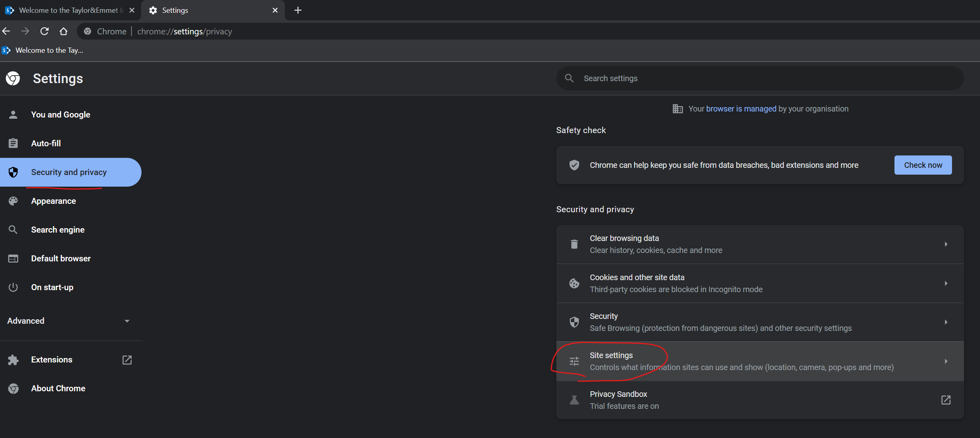Click the home icon in toolbar
Image resolution: width=980 pixels, height=438 pixels.
click(64, 31)
